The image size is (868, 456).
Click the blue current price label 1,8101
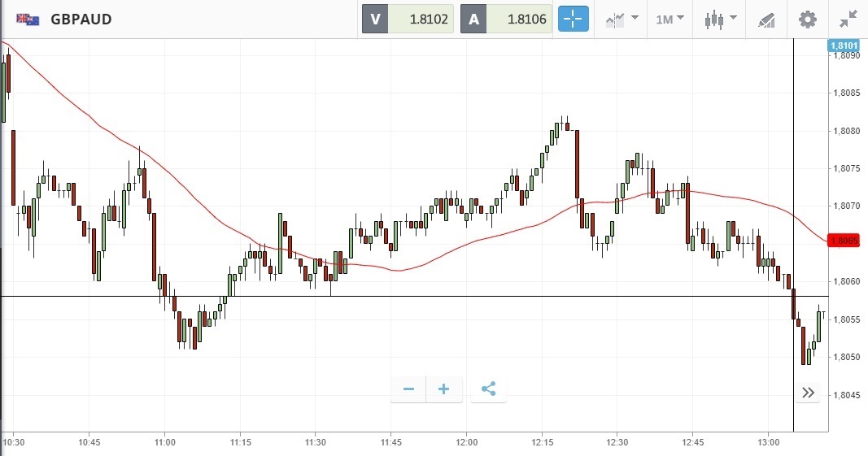843,46
